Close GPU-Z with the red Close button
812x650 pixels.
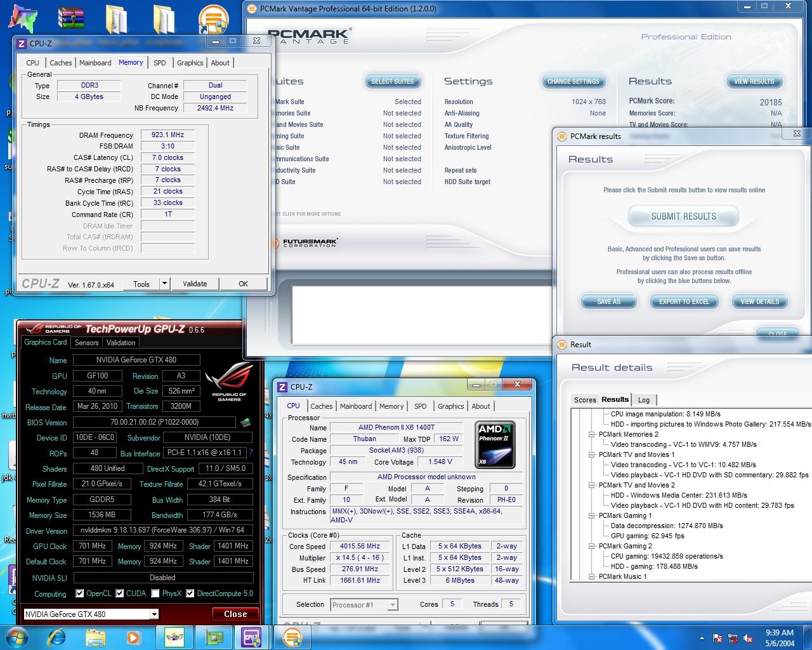click(235, 614)
